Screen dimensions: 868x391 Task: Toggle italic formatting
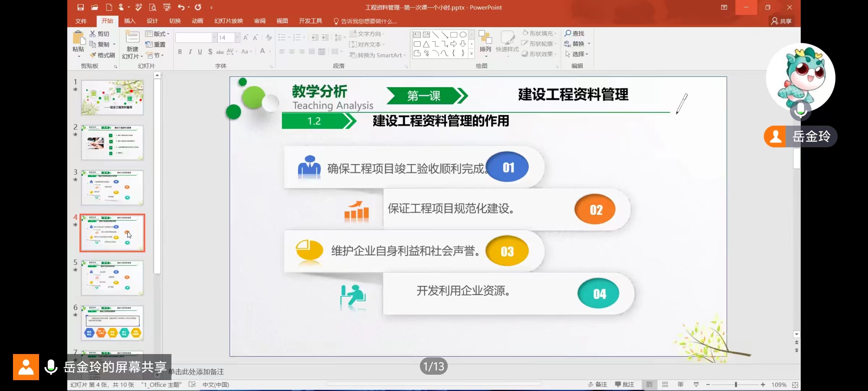(190, 52)
